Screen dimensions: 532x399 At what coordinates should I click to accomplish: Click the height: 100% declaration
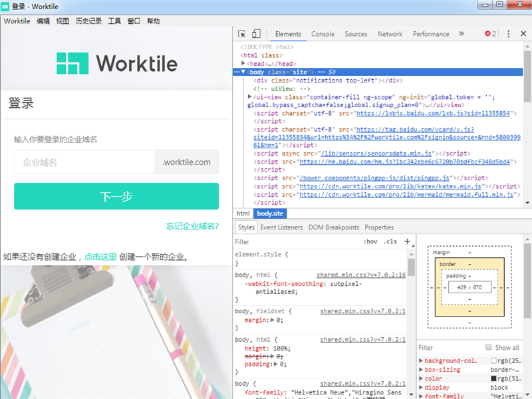[267, 348]
